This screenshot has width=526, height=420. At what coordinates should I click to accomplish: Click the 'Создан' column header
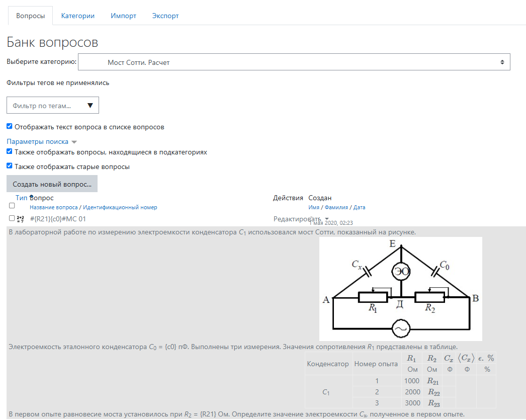point(320,198)
